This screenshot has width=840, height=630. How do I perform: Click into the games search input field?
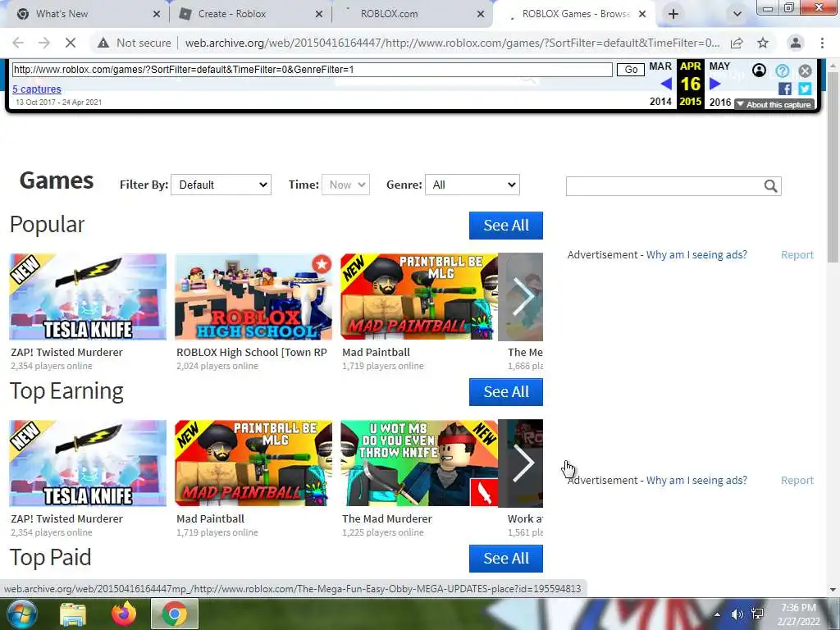click(664, 186)
